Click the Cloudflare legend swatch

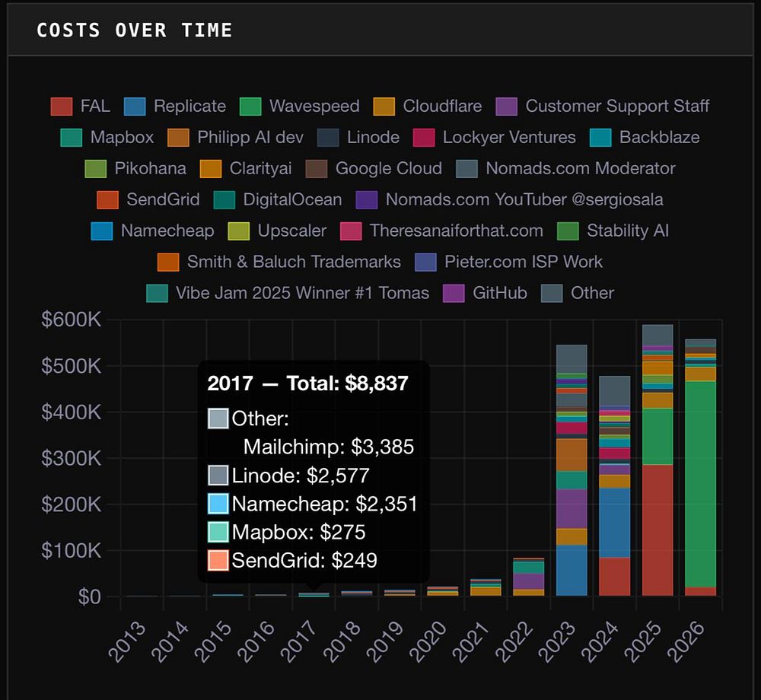click(x=384, y=107)
